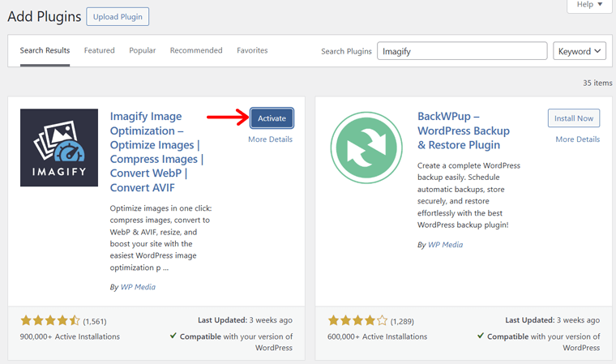Click BackWPup's Last Updated 3 weeks ago
The width and height of the screenshot is (616, 364).
pos(552,320)
